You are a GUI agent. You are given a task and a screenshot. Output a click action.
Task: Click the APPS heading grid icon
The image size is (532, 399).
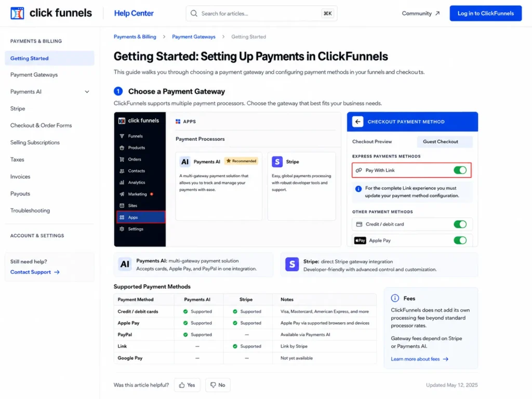(178, 122)
